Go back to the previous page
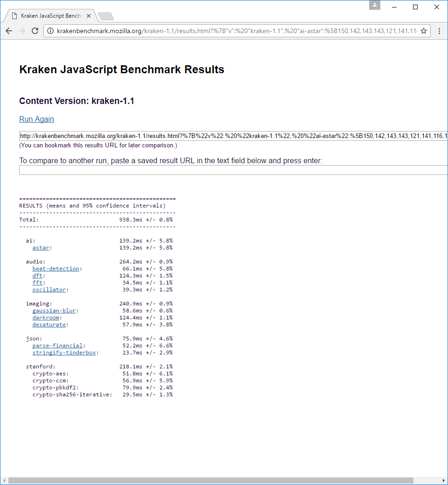448x485 pixels. coord(9,31)
